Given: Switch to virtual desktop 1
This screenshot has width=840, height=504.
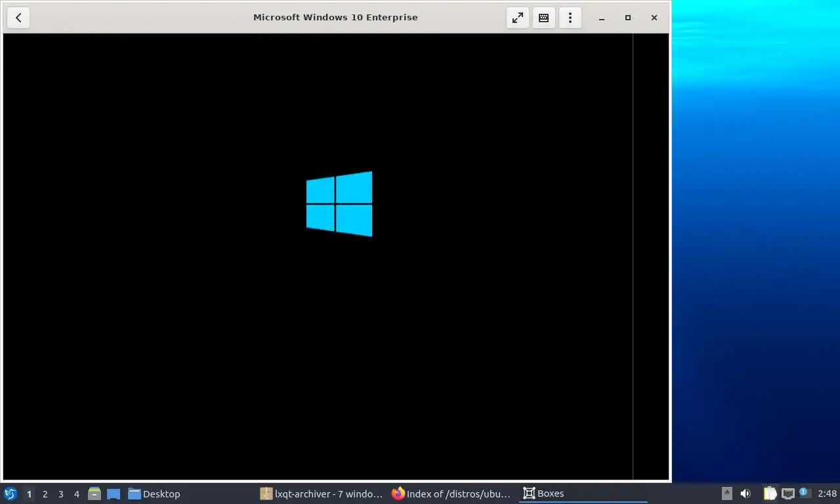Looking at the screenshot, I should [29, 493].
